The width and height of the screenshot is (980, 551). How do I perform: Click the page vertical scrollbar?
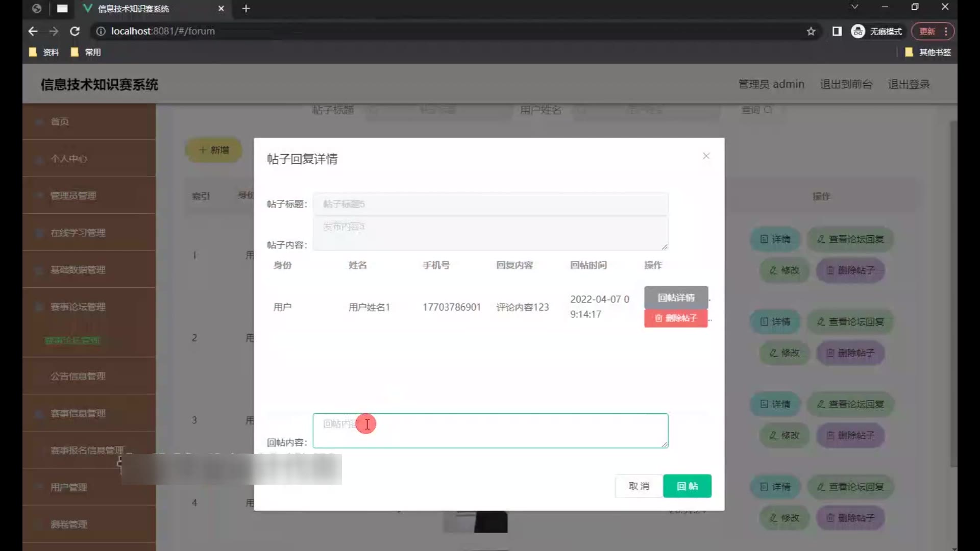953,293
